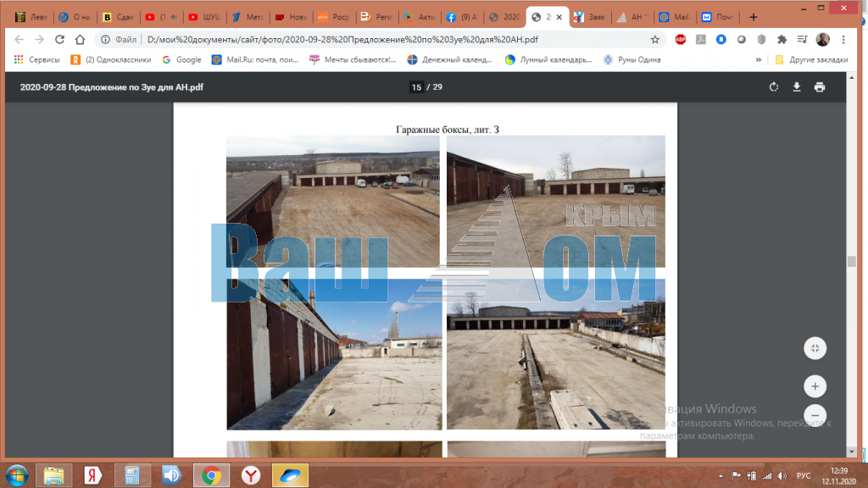Open Yandex Browser from the taskbar
This screenshot has height=488, width=868.
pos(251,475)
